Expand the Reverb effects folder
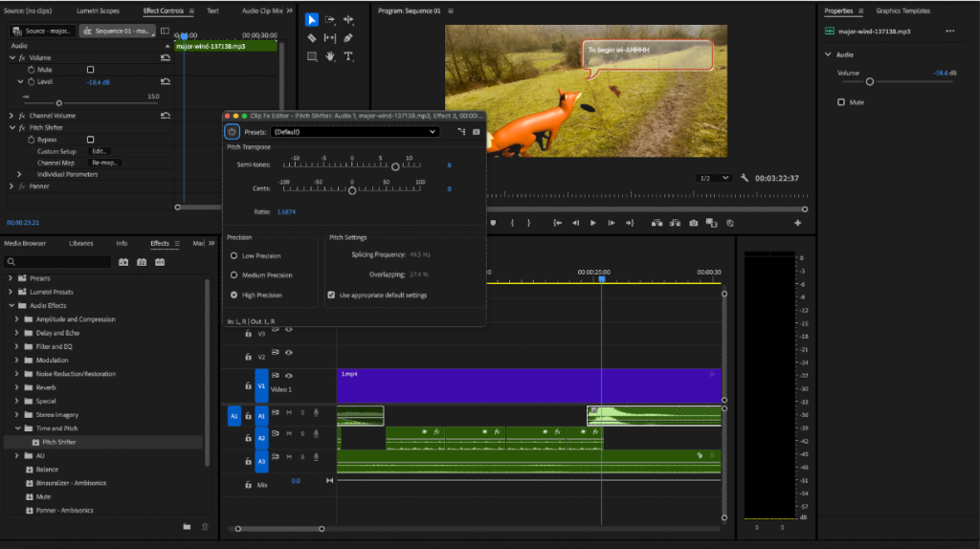Viewport: 980px width, 549px height. click(16, 387)
